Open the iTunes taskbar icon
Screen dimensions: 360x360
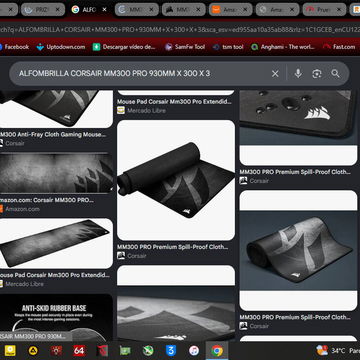point(194,351)
